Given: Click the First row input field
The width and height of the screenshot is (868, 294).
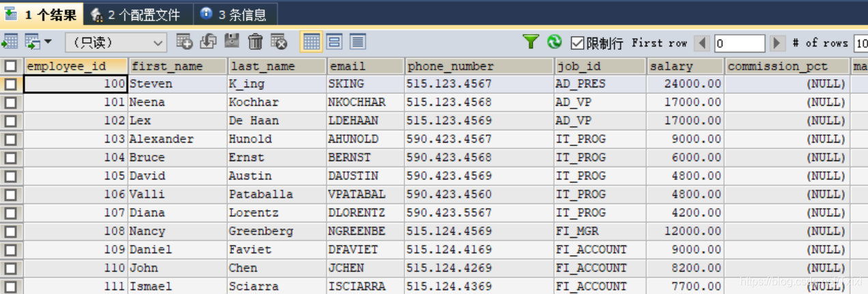Looking at the screenshot, I should [740, 43].
